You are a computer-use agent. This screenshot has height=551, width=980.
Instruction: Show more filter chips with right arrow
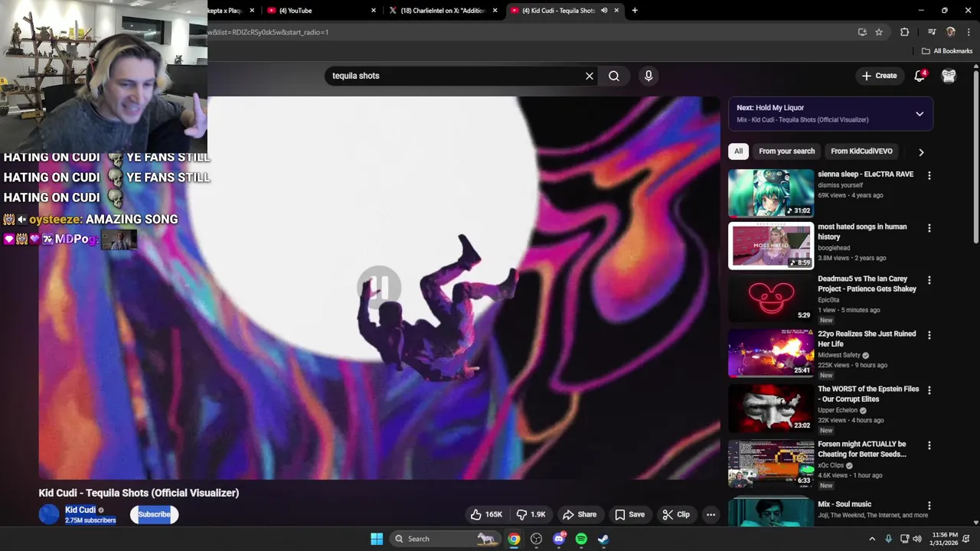click(921, 152)
